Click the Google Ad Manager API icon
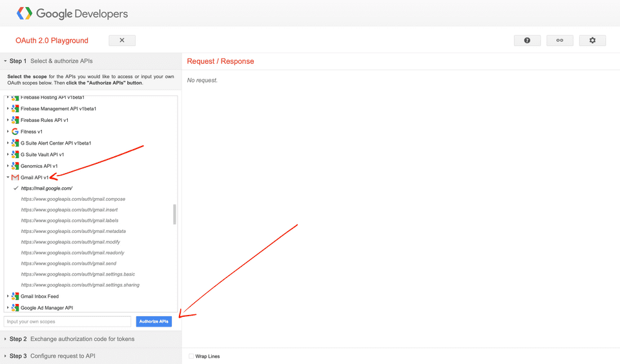This screenshot has width=620, height=364. coord(15,307)
